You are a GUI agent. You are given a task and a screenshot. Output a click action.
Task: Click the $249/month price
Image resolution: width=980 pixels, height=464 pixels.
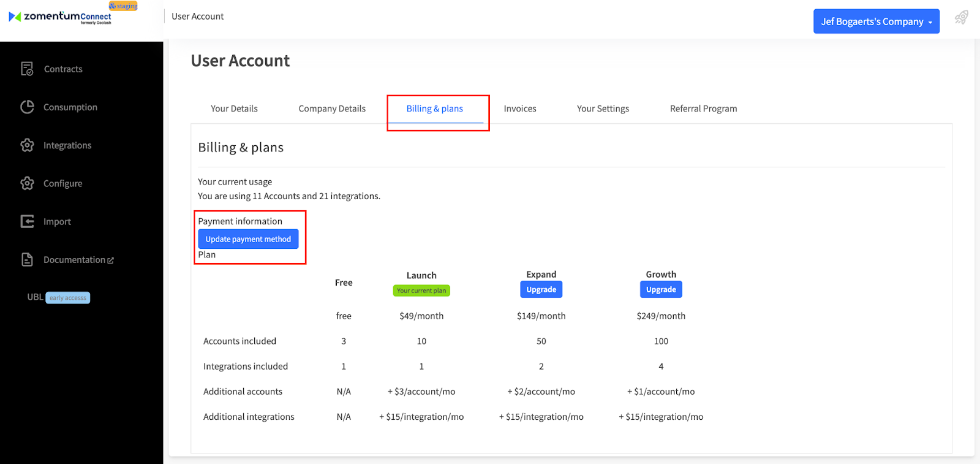(x=661, y=316)
